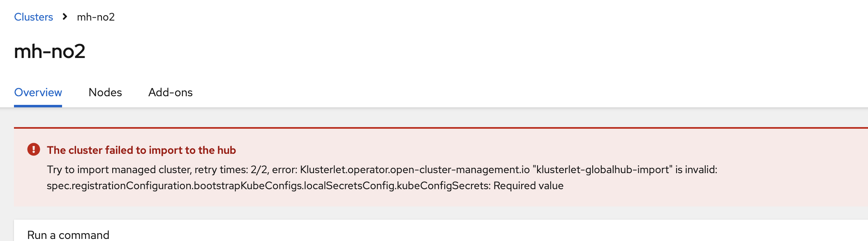
Task: Click the Klusterlet.operator.open-cluster-management.io text
Action: [x=415, y=169]
